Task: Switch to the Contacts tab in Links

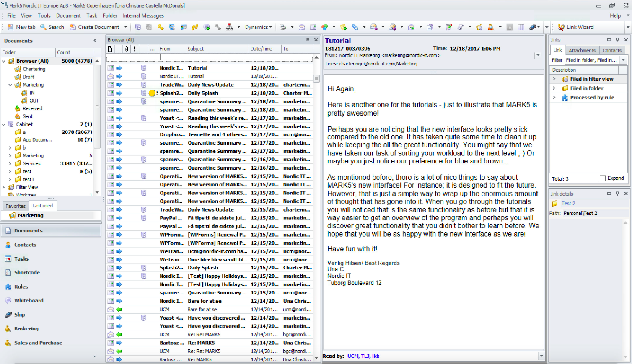Action: pyautogui.click(x=612, y=51)
